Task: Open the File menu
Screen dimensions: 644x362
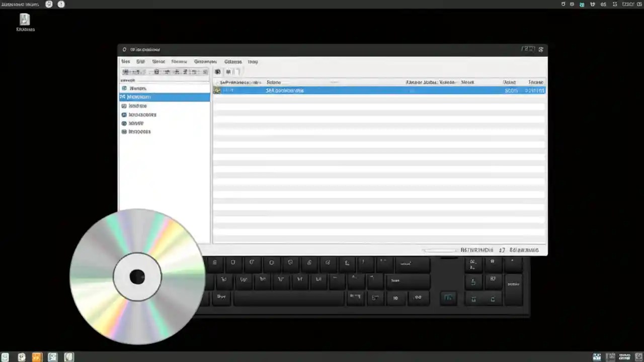Action: [125, 61]
